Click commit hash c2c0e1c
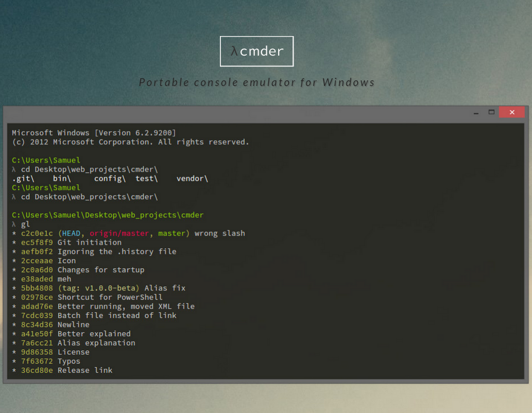Viewport: 532px width, 413px height. tap(37, 233)
